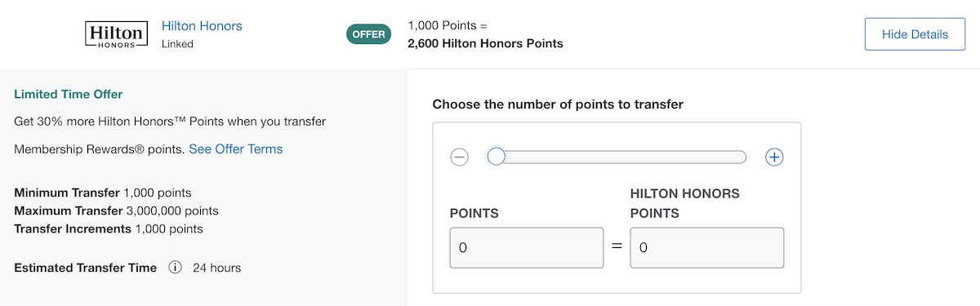Screen dimensions: 980x306
Task: Click the Estimated Transfer Time info icon
Action: pyautogui.click(x=175, y=268)
